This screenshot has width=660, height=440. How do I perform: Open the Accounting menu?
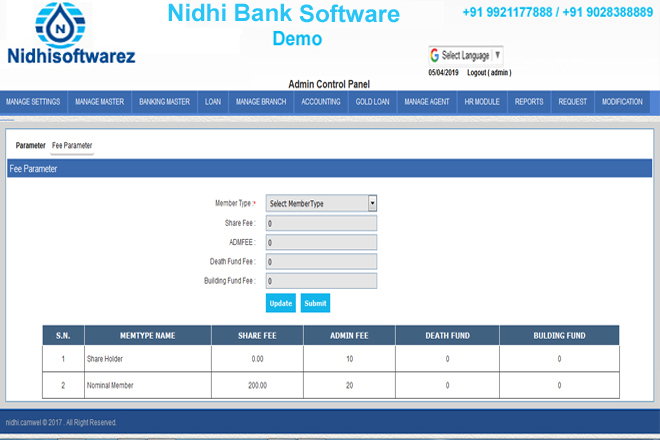point(321,102)
